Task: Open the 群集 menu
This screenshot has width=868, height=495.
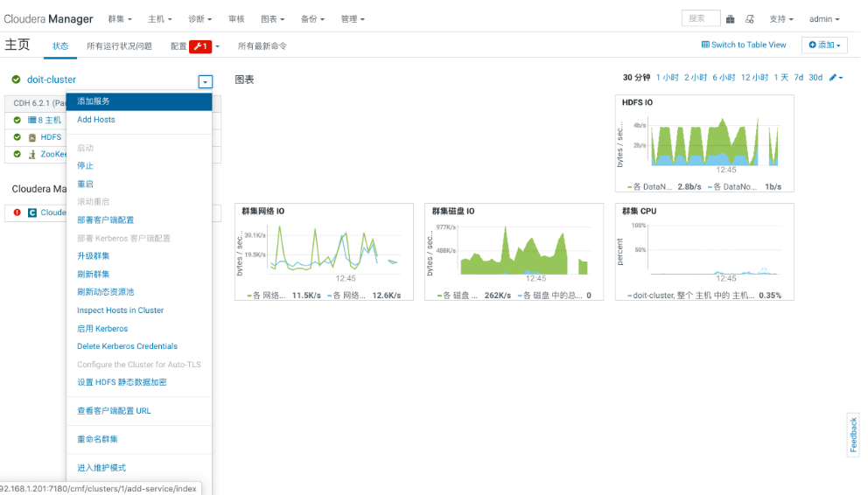Action: coord(120,19)
